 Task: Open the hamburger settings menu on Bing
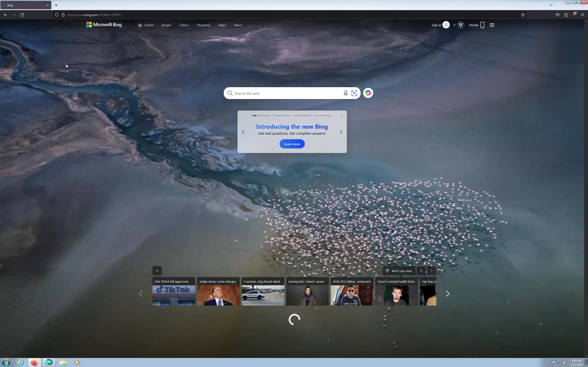pos(492,25)
